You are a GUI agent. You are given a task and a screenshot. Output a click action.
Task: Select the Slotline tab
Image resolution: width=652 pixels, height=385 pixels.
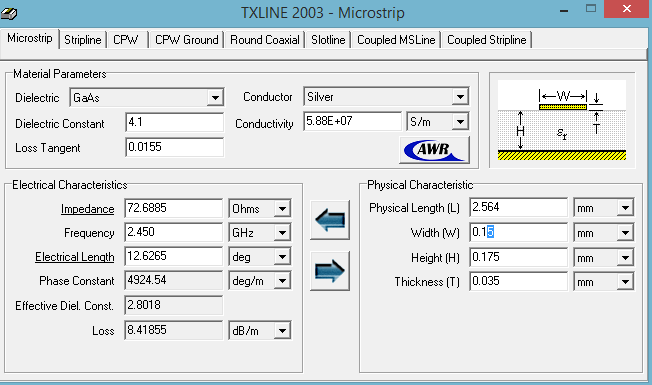(328, 40)
